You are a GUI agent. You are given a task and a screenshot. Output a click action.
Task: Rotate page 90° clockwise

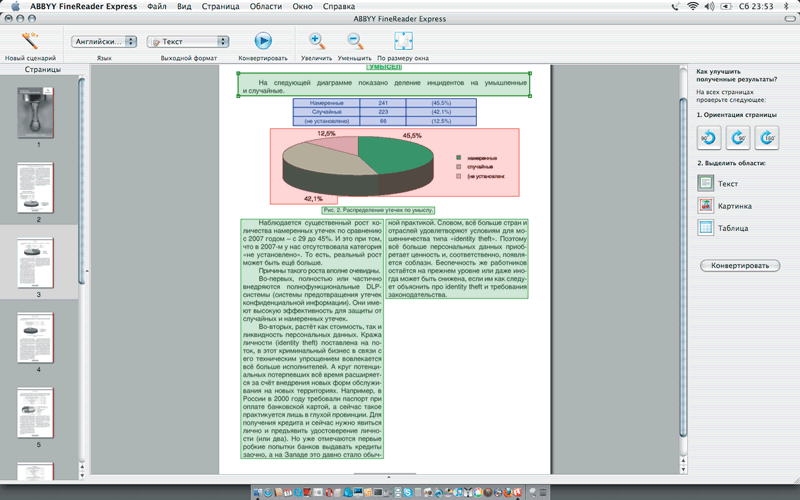tap(737, 139)
